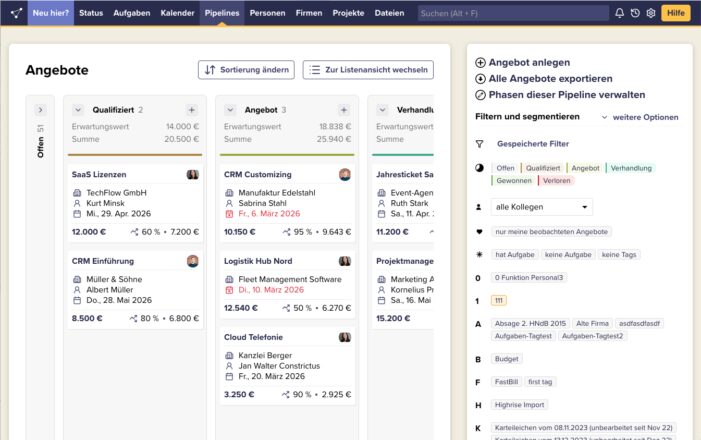Select the yellow 111 tag filter
Image resolution: width=701 pixels, height=440 pixels.
coord(499,300)
